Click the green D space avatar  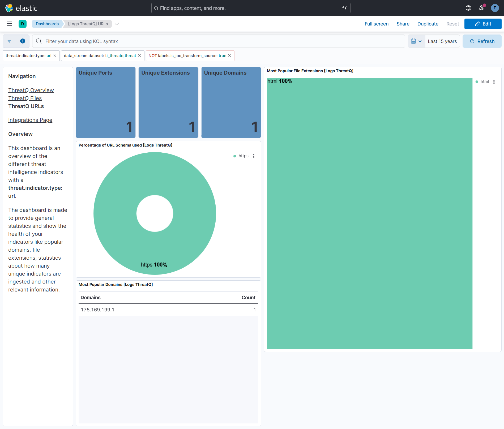[x=23, y=24]
